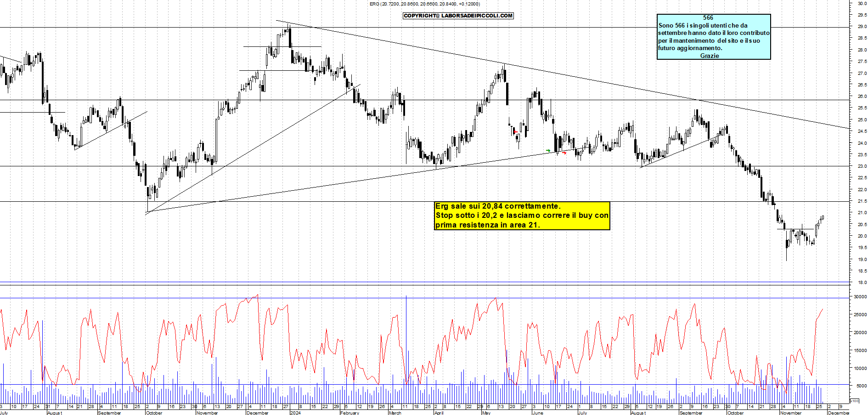Click the 29.0 price axis label

(862, 27)
